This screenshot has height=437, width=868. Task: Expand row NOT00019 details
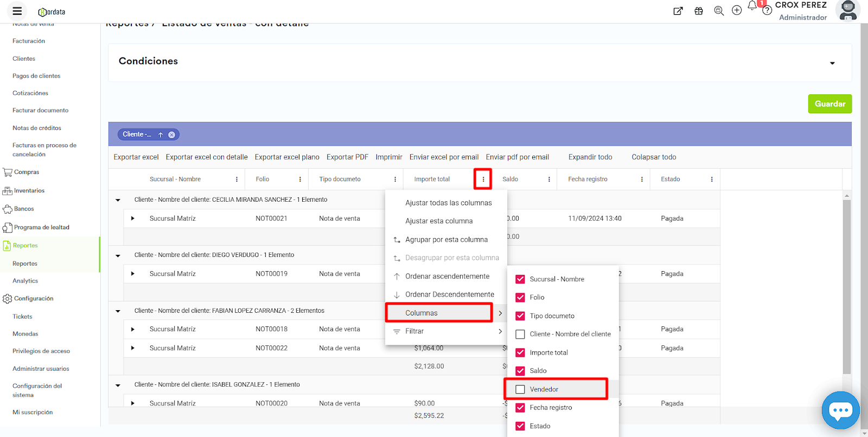click(132, 274)
